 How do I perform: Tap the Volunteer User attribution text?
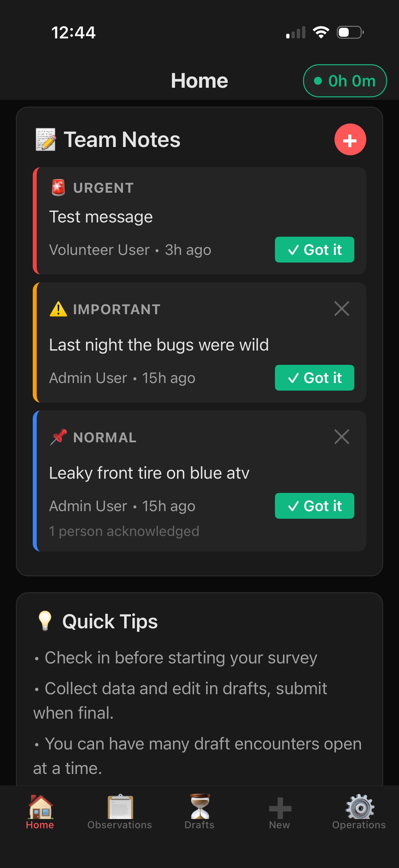tap(99, 250)
